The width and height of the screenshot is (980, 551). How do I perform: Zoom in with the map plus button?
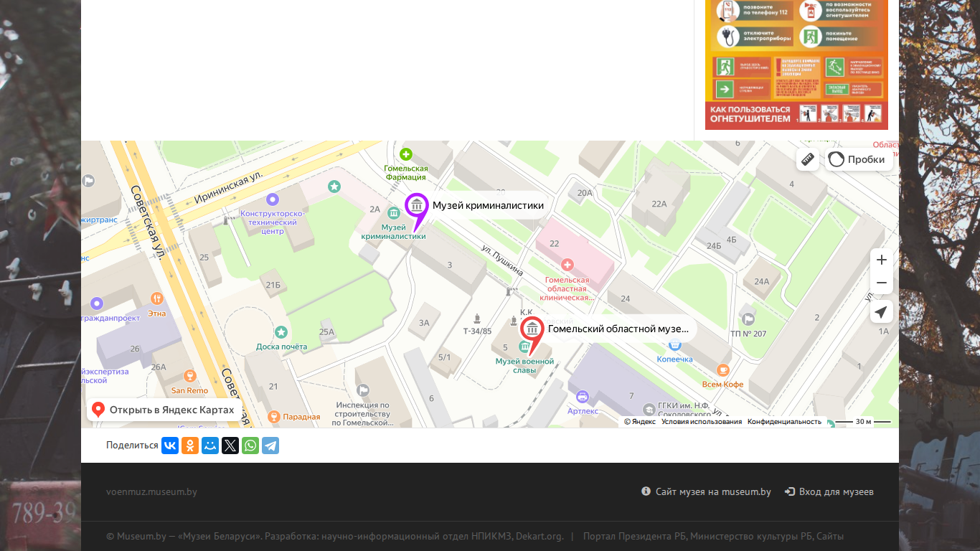tap(882, 260)
